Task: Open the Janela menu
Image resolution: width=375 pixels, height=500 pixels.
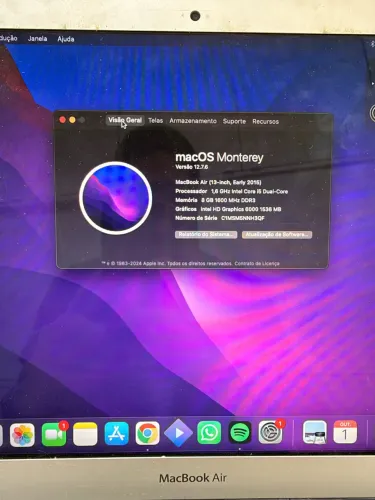Action: pos(37,39)
